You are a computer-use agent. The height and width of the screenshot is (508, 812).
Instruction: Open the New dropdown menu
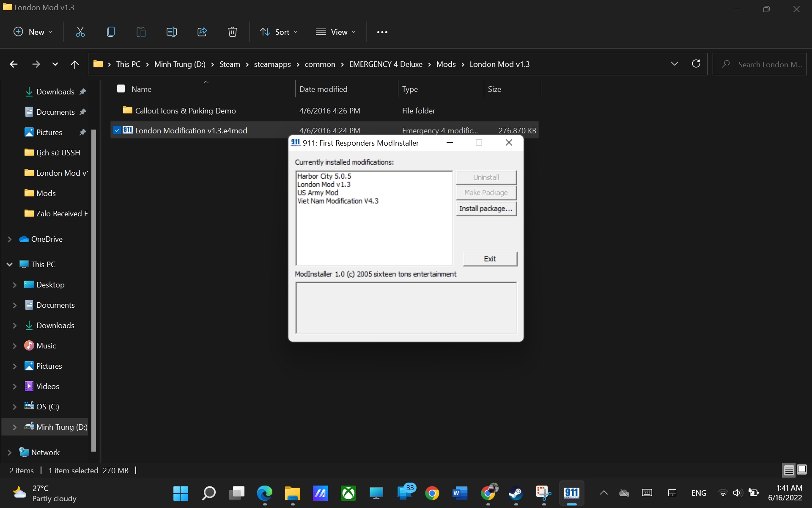point(33,32)
